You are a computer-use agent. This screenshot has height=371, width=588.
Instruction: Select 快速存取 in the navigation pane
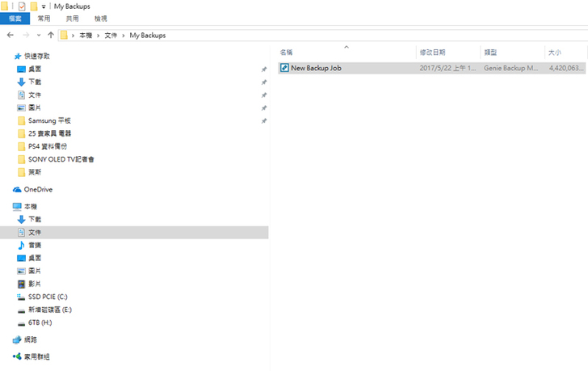coord(37,56)
